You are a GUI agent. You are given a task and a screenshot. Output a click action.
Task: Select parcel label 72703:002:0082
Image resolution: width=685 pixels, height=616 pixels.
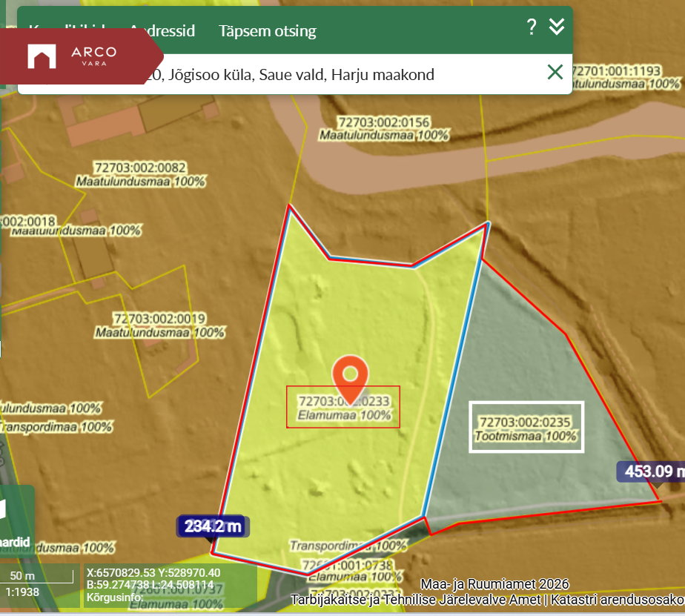(x=140, y=168)
